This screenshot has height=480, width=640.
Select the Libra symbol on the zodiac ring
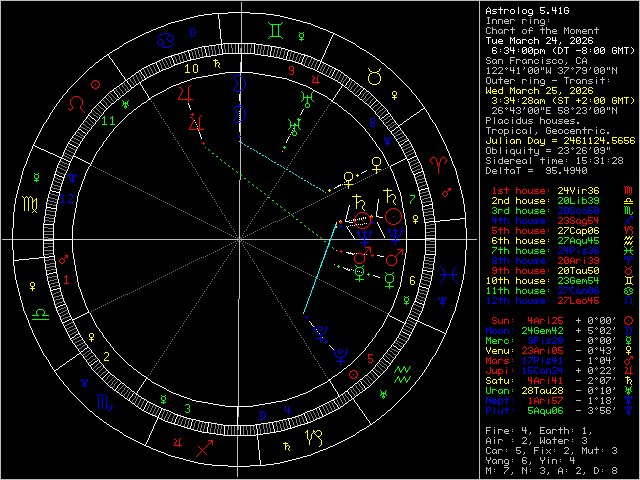click(x=42, y=313)
